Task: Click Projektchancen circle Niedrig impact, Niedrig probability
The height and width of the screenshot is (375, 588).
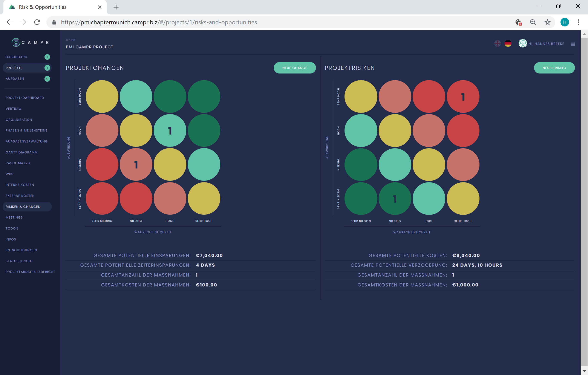Action: [x=136, y=165]
